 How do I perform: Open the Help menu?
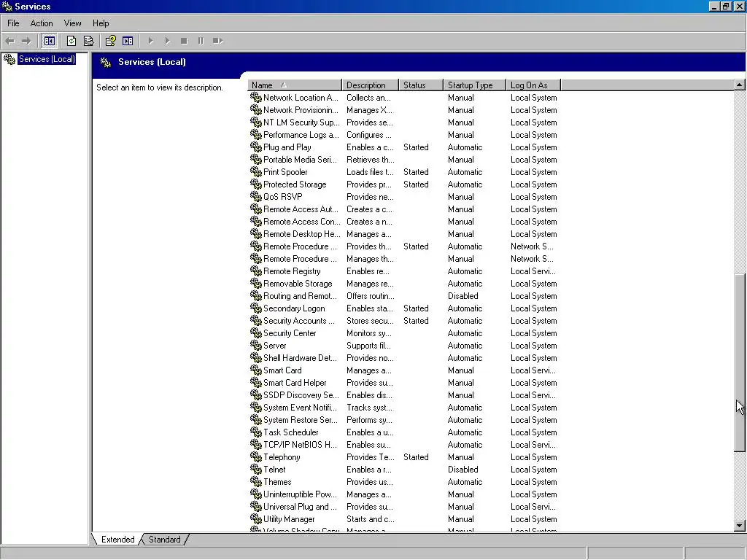(101, 23)
